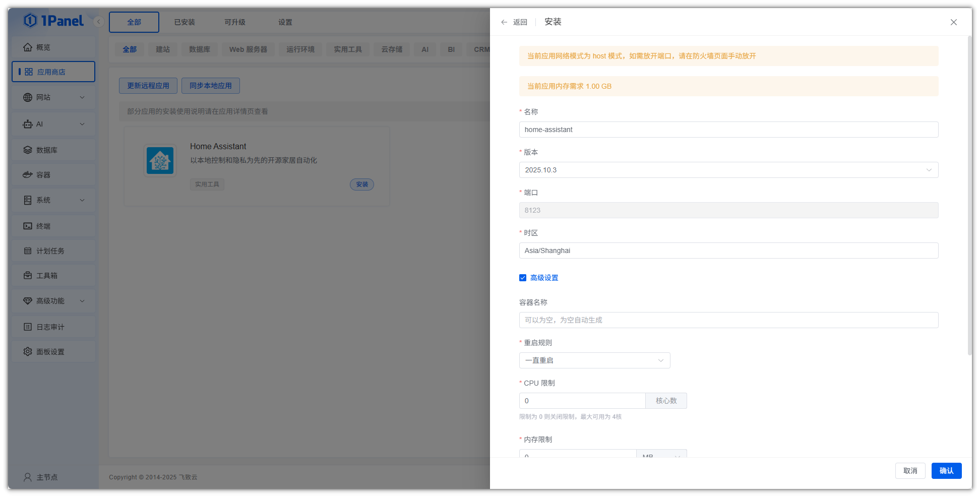Open 日志审计 via its list icon
This screenshot has height=497, width=980.
(28, 327)
